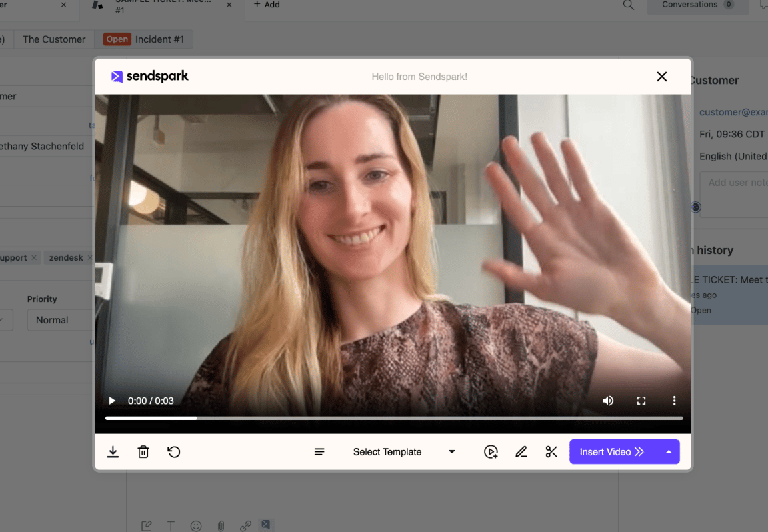Click the Hello from Sendspark! title field
Screen dimensions: 768x532
tap(419, 77)
